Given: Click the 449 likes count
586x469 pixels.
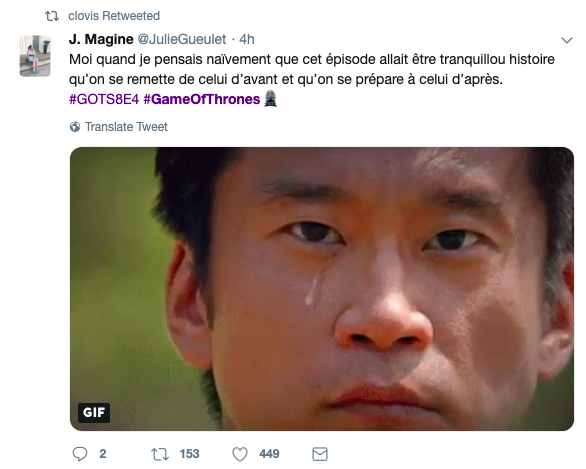Looking at the screenshot, I should pyautogui.click(x=269, y=454).
